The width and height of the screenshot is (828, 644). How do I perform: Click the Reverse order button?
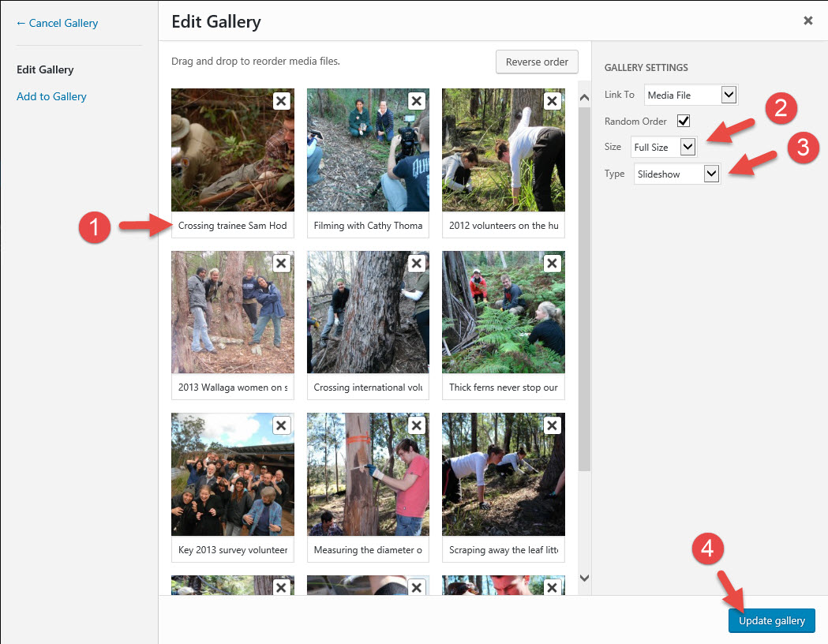(537, 62)
